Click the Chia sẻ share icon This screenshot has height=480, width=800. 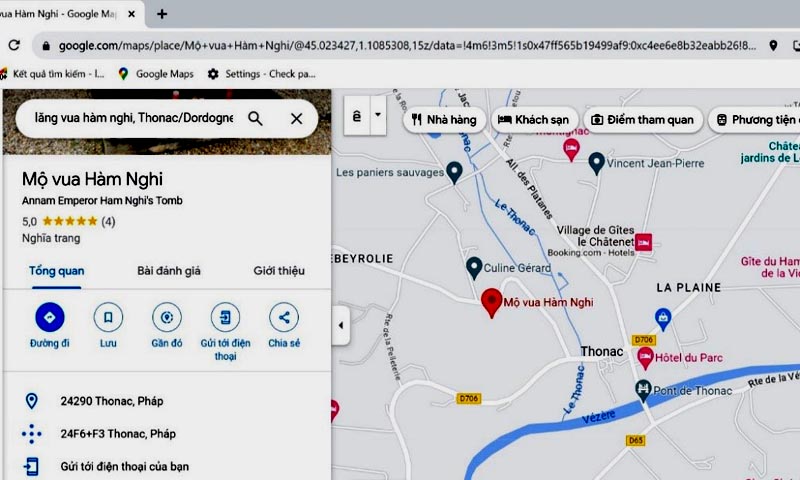284,317
